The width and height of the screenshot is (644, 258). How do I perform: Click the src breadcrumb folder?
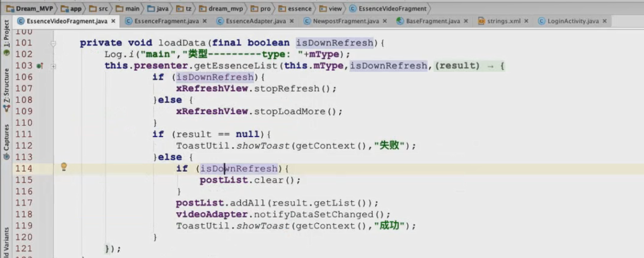99,8
